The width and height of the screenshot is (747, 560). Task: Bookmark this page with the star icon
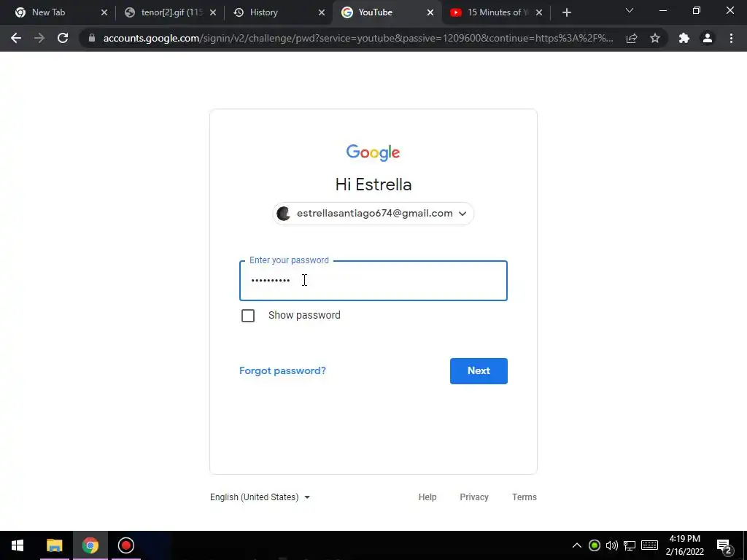(x=655, y=38)
